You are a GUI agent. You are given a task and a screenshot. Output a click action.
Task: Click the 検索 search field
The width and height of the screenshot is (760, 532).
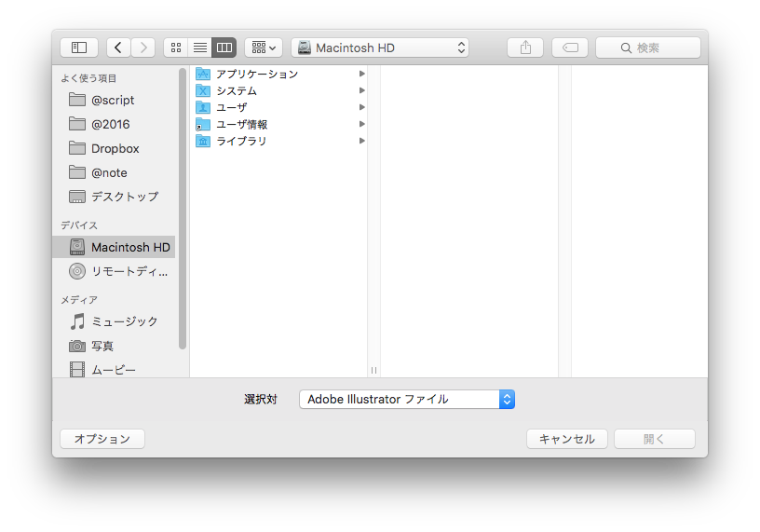[x=648, y=48]
